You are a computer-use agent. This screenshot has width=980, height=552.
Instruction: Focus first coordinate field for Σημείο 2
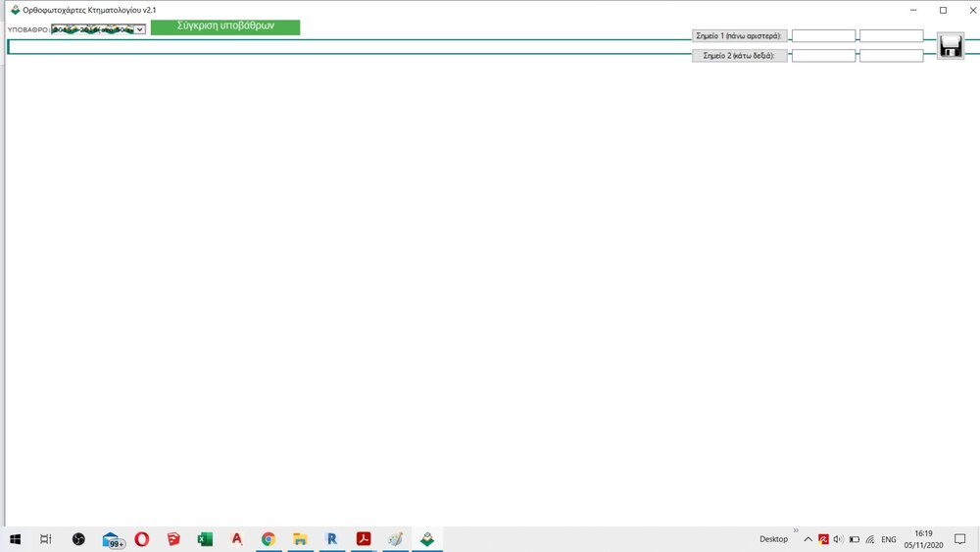tap(823, 56)
